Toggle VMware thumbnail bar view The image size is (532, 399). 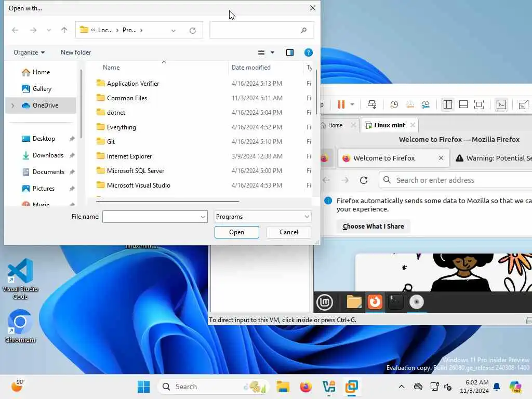pos(463,104)
